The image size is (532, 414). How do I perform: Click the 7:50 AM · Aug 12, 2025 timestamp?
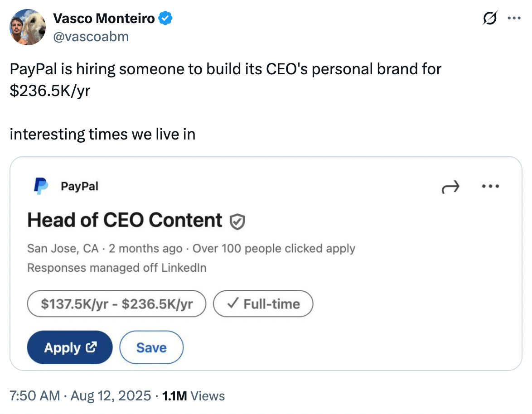[x=80, y=396]
